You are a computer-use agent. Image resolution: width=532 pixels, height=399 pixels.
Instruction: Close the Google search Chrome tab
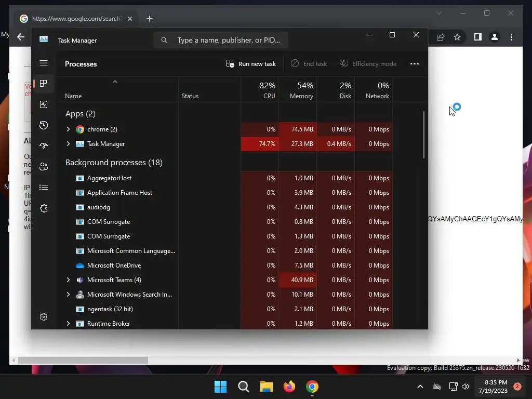129,19
